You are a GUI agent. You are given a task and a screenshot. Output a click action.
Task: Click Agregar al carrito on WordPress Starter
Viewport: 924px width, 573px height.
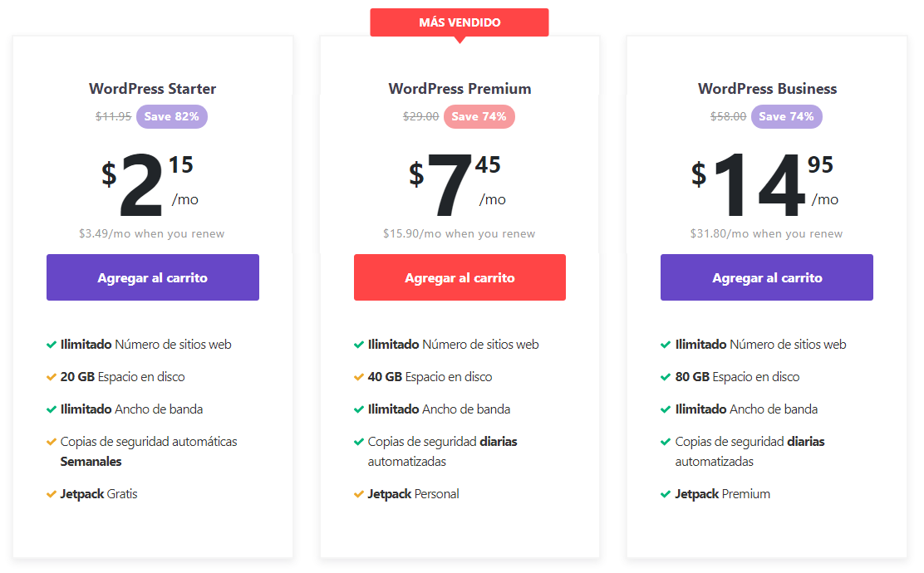(x=152, y=277)
